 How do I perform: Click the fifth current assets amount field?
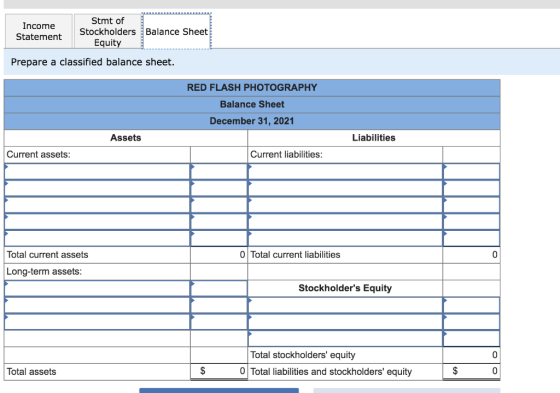pos(219,238)
